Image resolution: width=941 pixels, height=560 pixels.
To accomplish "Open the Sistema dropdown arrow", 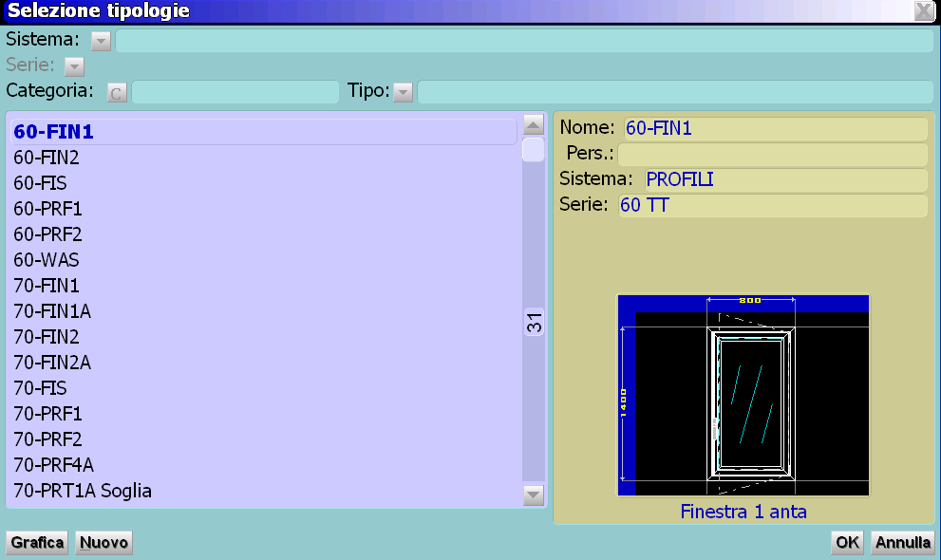I will pyautogui.click(x=101, y=41).
